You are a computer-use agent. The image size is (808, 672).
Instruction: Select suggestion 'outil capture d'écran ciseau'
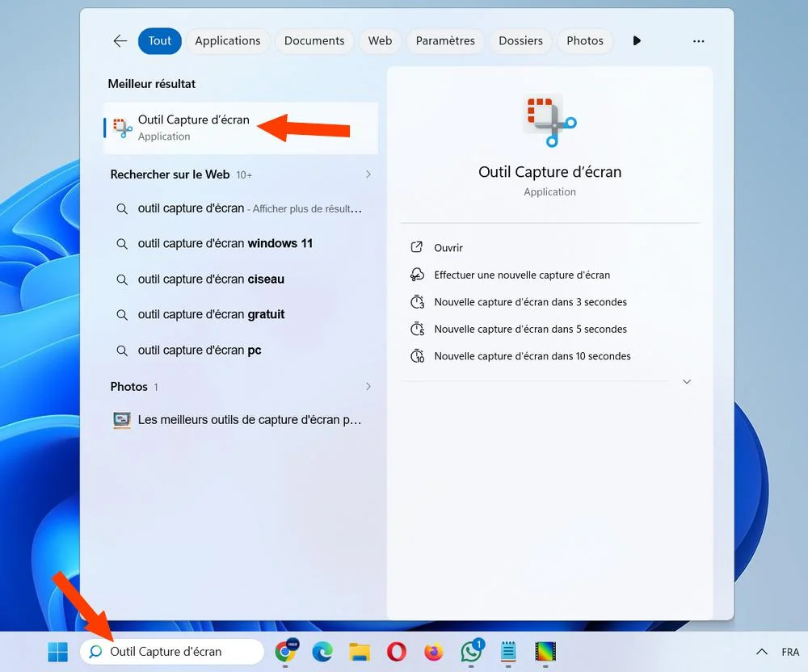[241, 279]
